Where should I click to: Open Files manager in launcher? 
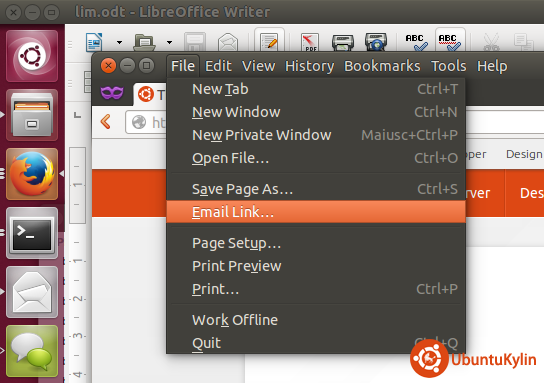[x=32, y=115]
